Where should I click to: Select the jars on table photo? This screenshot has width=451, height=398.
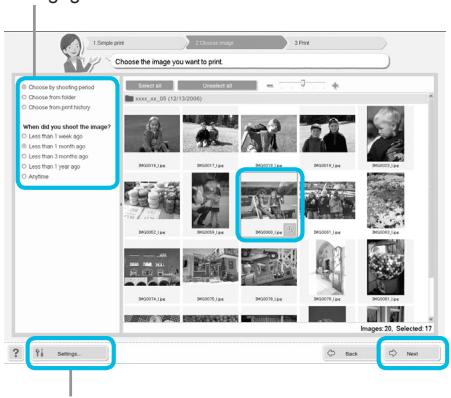(152, 200)
